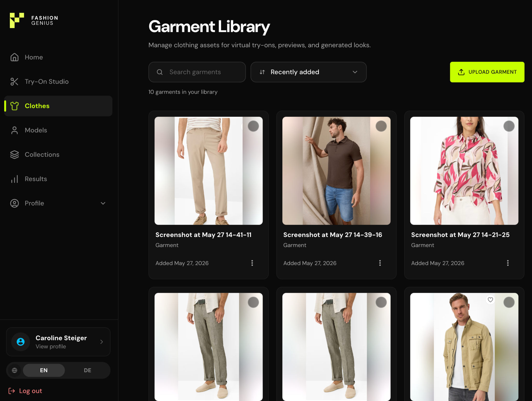Open floral blouse garment thumbnail
532x401 pixels.
464,171
